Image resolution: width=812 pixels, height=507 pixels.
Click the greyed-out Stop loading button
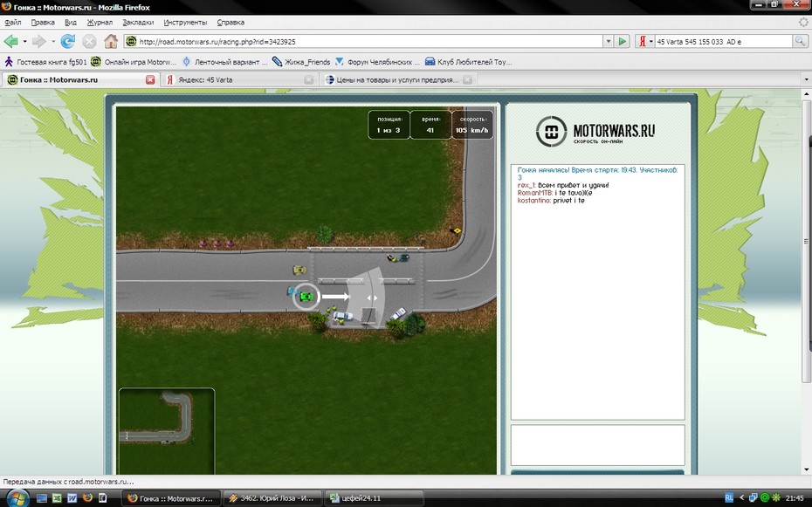(90, 41)
